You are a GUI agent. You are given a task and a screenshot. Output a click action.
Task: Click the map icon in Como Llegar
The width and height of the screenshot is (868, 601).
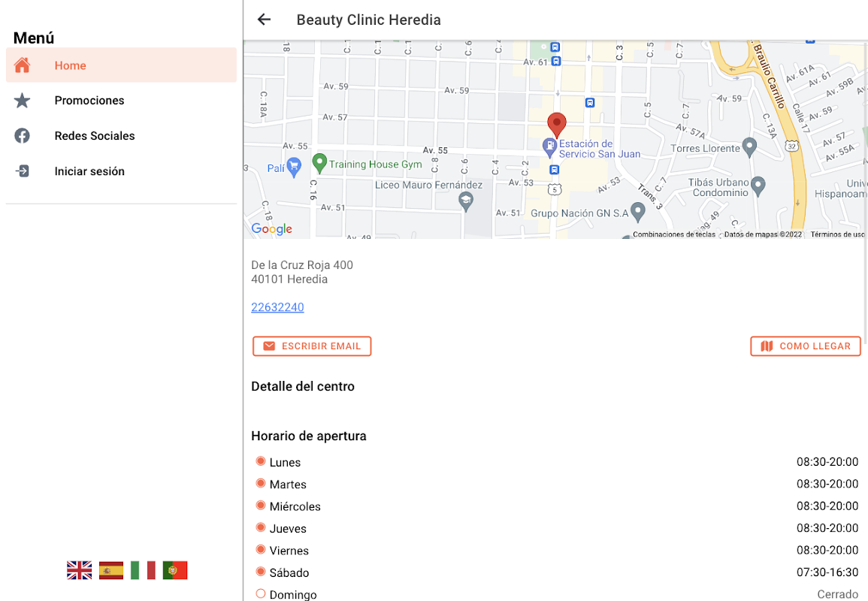(767, 346)
